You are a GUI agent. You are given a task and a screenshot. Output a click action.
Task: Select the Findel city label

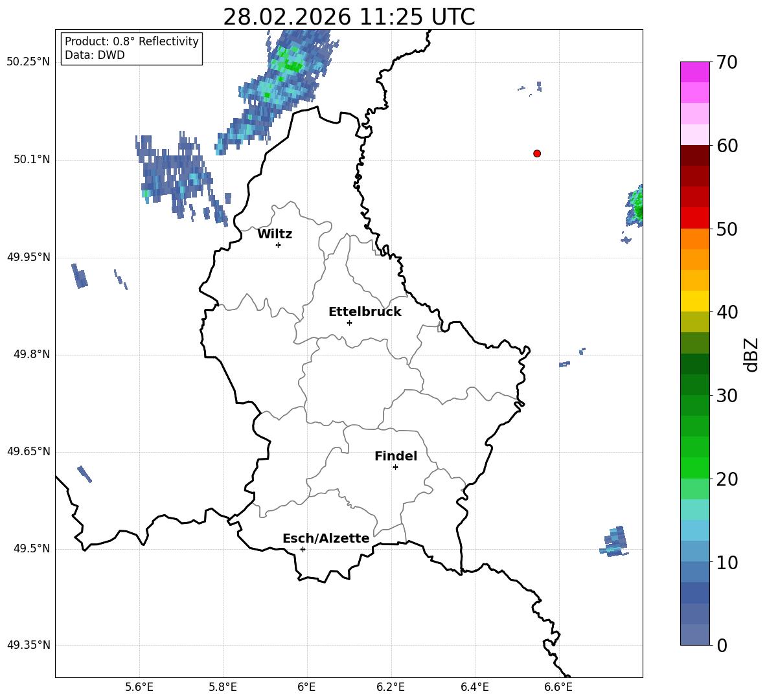[396, 456]
